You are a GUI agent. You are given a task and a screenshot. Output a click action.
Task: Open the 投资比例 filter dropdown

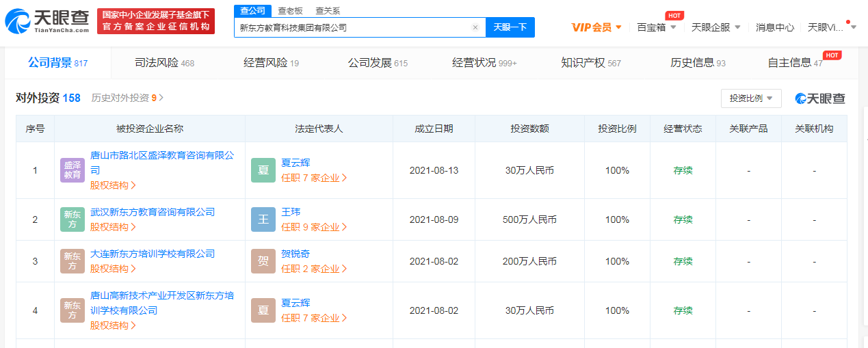click(x=750, y=98)
